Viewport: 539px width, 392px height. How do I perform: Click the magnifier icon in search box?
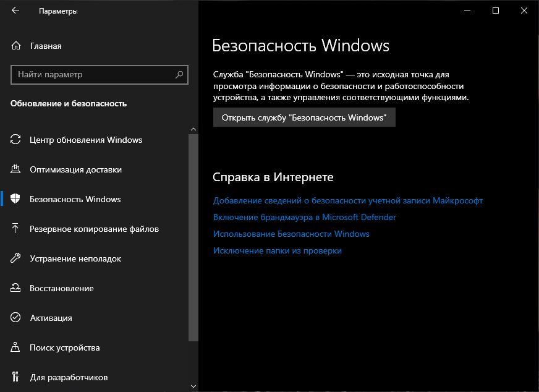click(x=179, y=74)
